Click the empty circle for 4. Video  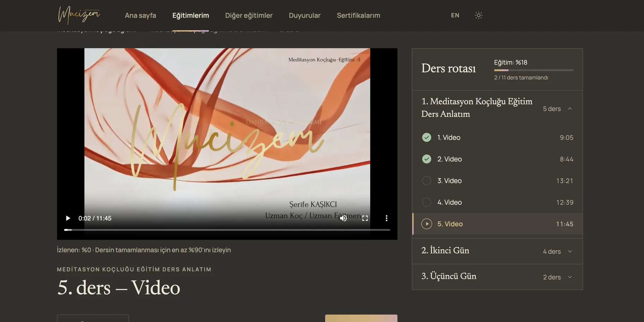[427, 202]
